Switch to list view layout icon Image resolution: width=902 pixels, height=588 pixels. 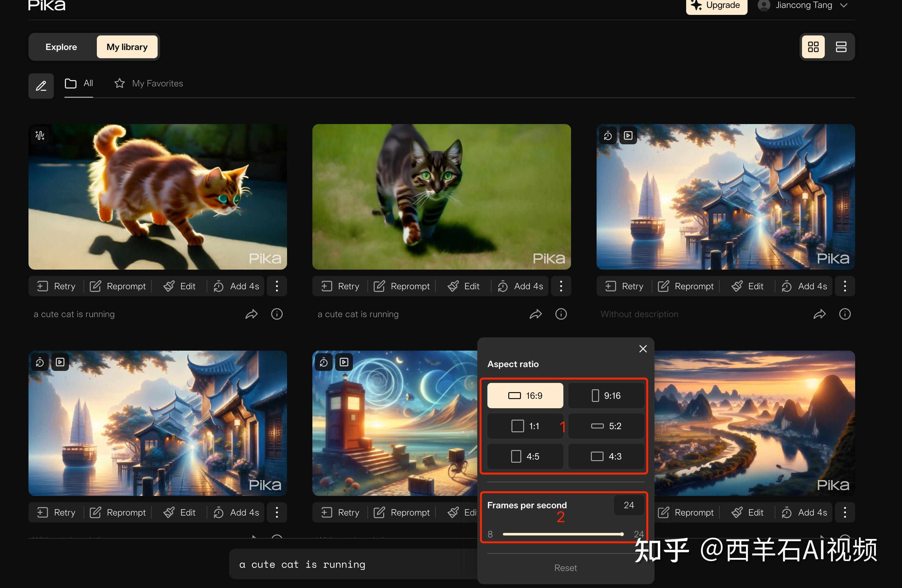(841, 47)
